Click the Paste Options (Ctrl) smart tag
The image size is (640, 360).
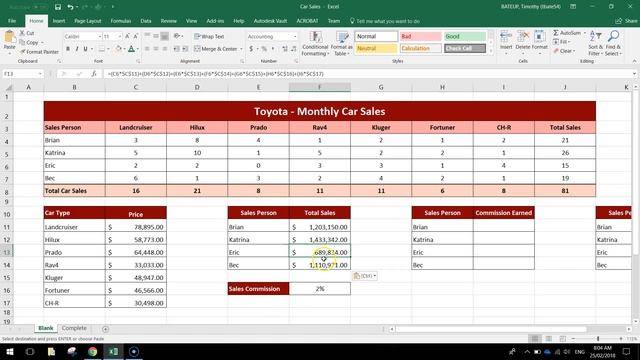pos(364,276)
